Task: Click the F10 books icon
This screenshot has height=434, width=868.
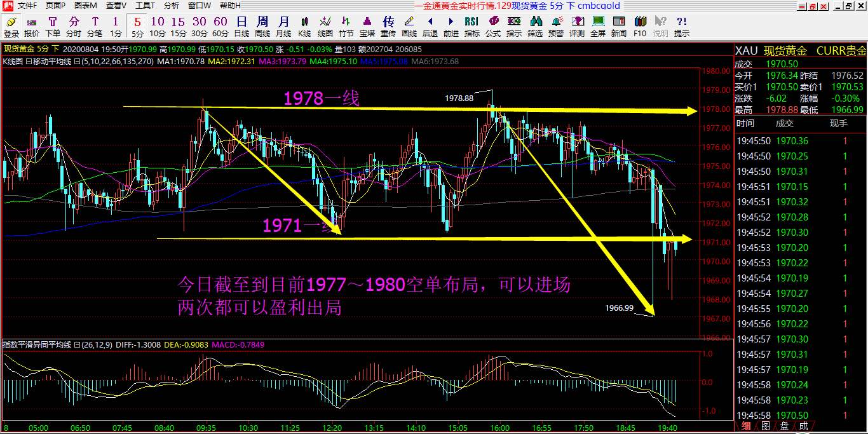Action: [640, 27]
